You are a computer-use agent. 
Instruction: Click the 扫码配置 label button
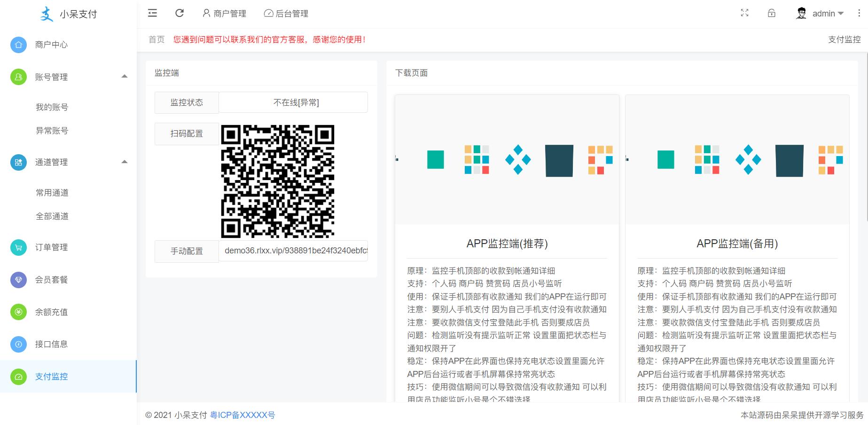click(x=187, y=134)
